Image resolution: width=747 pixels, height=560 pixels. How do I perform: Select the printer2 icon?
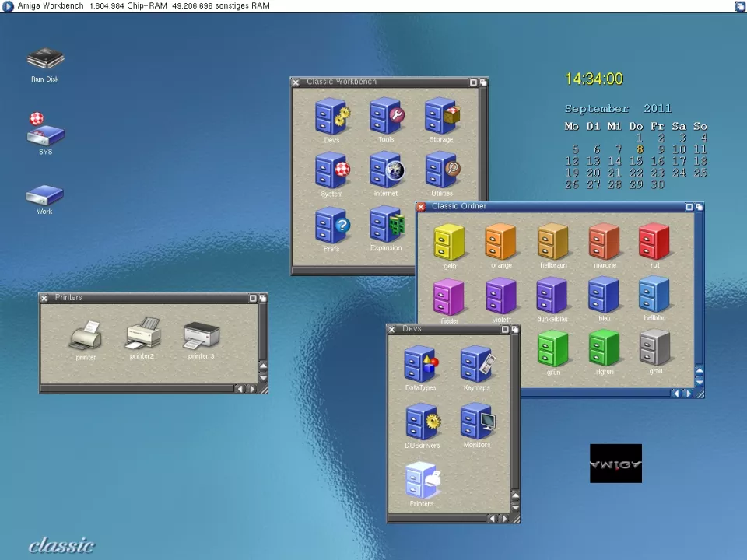click(142, 335)
